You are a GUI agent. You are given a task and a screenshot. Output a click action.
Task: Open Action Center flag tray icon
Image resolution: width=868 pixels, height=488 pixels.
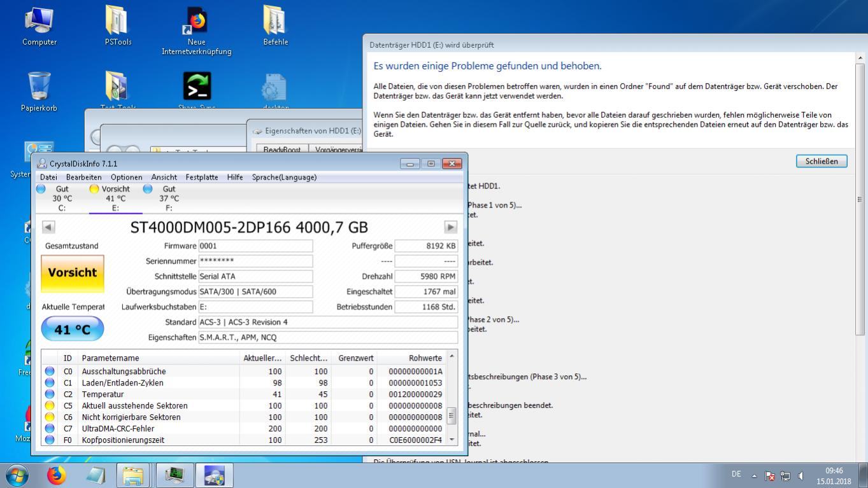point(770,475)
